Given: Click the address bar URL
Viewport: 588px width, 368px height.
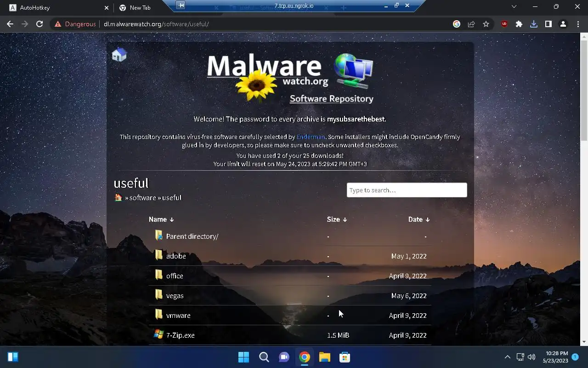Looking at the screenshot, I should (156, 24).
